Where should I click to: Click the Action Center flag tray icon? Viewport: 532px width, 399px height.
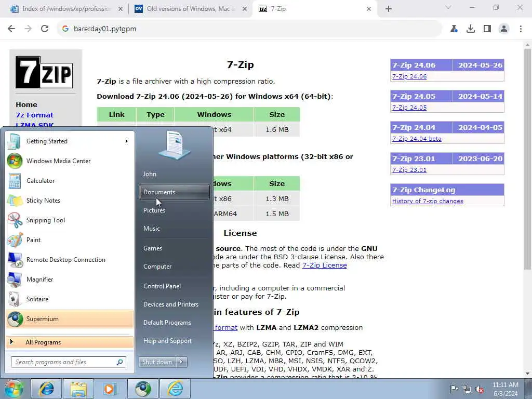[x=454, y=389]
